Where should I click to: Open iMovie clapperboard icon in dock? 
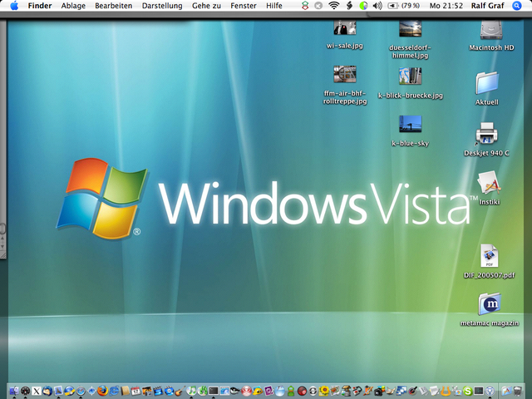point(158,392)
